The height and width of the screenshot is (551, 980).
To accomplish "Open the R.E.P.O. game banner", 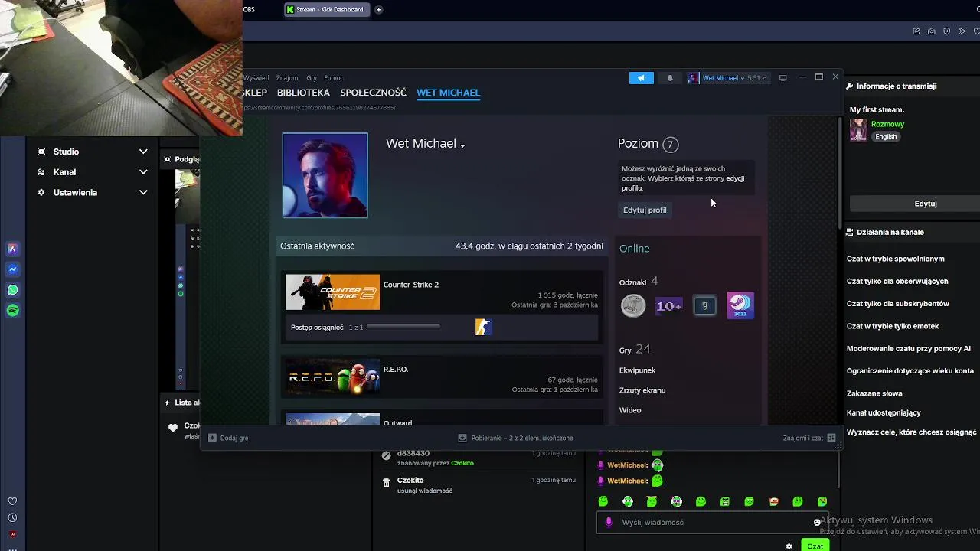I will coord(332,379).
